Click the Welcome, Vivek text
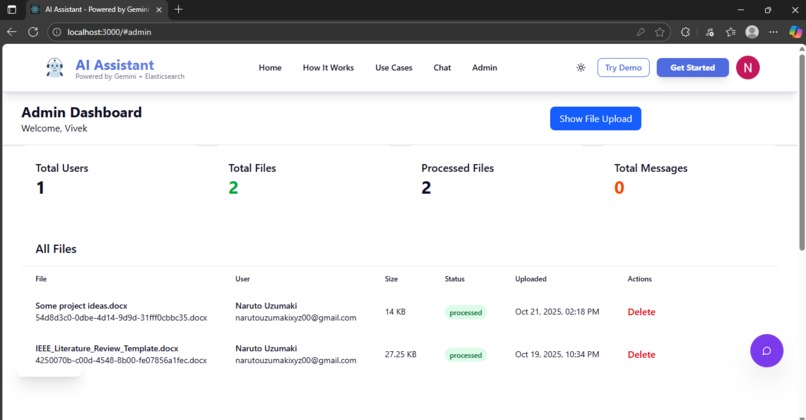Viewport: 806px width, 420px height. click(x=54, y=129)
